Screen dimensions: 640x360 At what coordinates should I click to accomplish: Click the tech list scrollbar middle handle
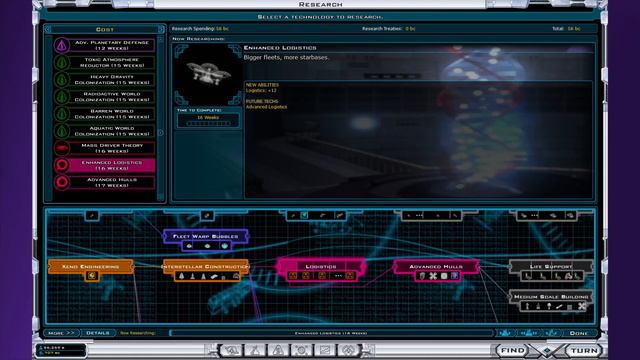160,133
